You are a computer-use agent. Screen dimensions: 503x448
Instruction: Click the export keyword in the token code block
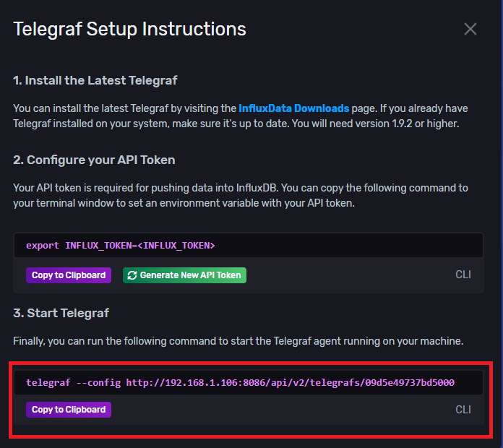pos(43,246)
